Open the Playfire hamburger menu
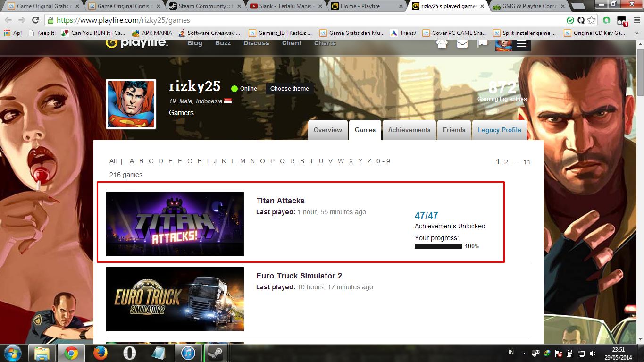 521,44
